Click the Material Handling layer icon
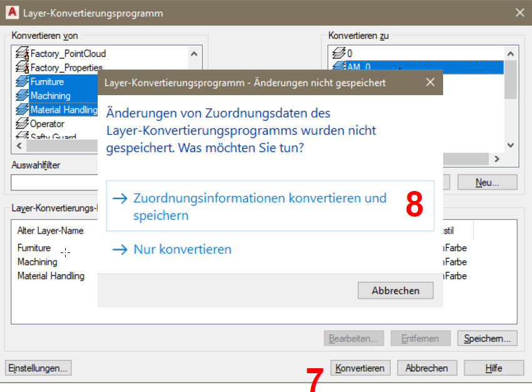Viewport: 532px width, 392px height. [23, 110]
